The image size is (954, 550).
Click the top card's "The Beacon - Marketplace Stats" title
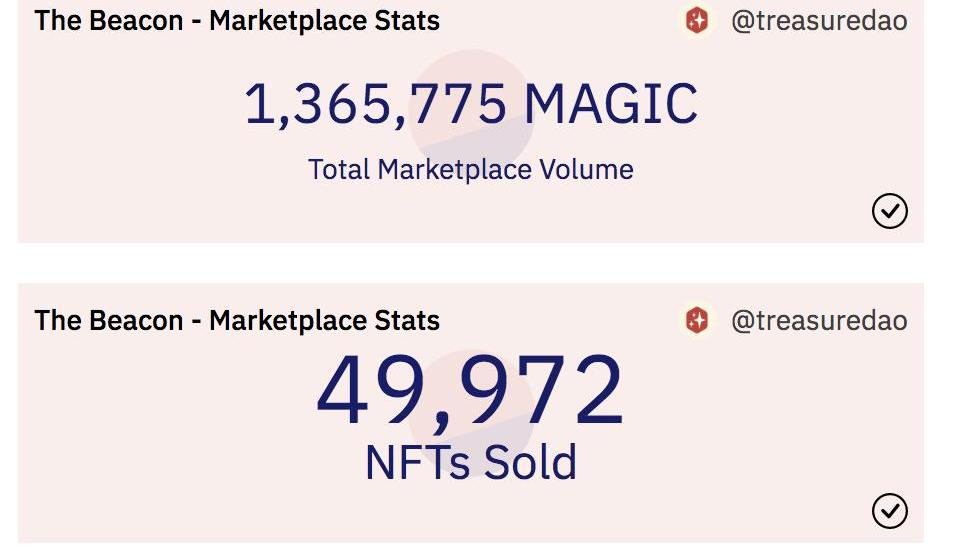pos(237,20)
